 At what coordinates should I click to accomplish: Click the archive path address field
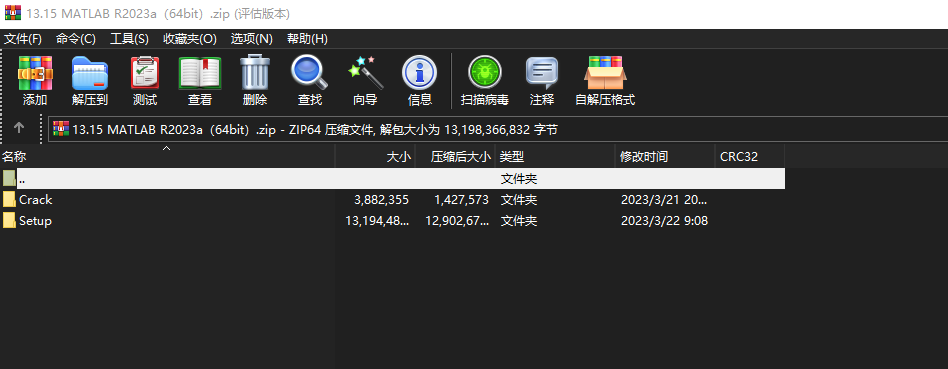[498, 129]
